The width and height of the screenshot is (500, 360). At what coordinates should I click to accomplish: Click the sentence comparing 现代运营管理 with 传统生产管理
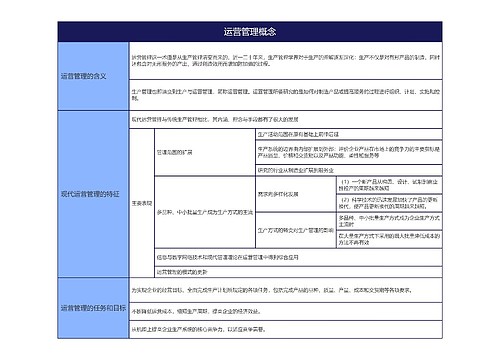pos(286,119)
